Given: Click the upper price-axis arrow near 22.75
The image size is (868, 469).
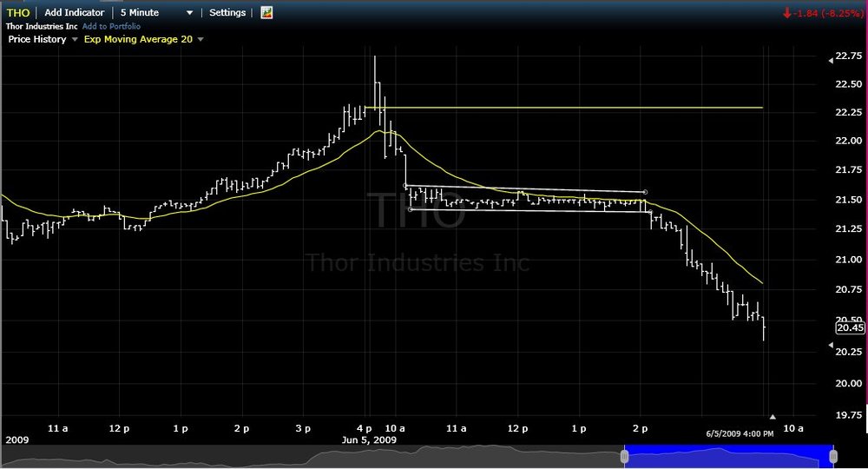Looking at the screenshot, I should 831,61.
